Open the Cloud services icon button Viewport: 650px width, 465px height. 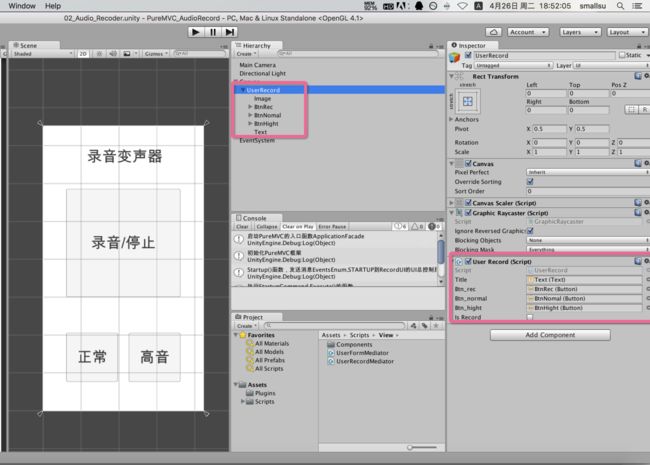click(x=493, y=32)
